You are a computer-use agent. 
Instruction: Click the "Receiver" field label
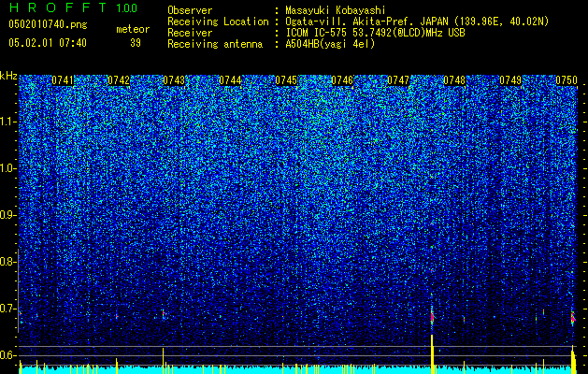(x=190, y=33)
